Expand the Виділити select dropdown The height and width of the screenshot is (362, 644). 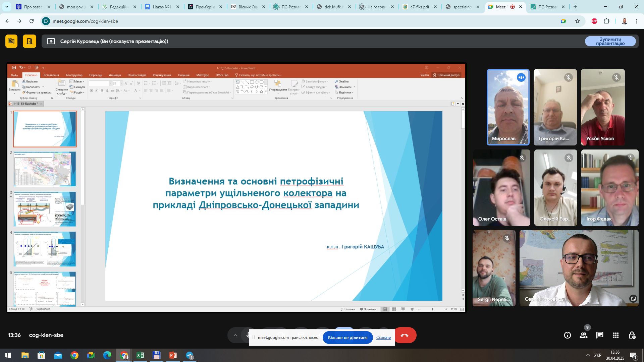(344, 93)
